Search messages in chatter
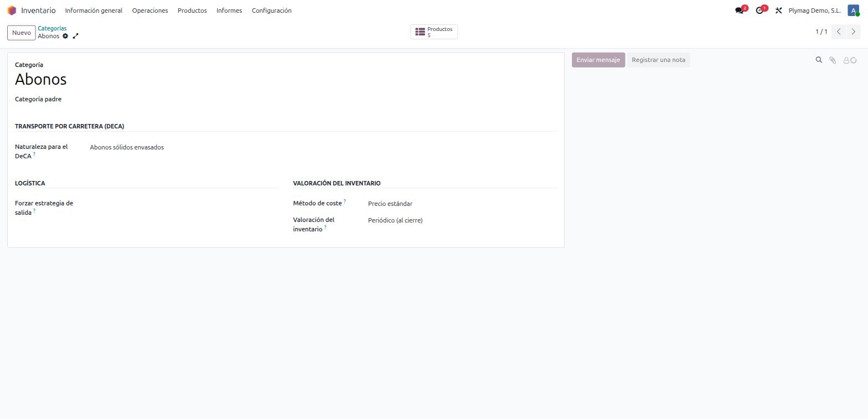868x419 pixels. (x=819, y=60)
